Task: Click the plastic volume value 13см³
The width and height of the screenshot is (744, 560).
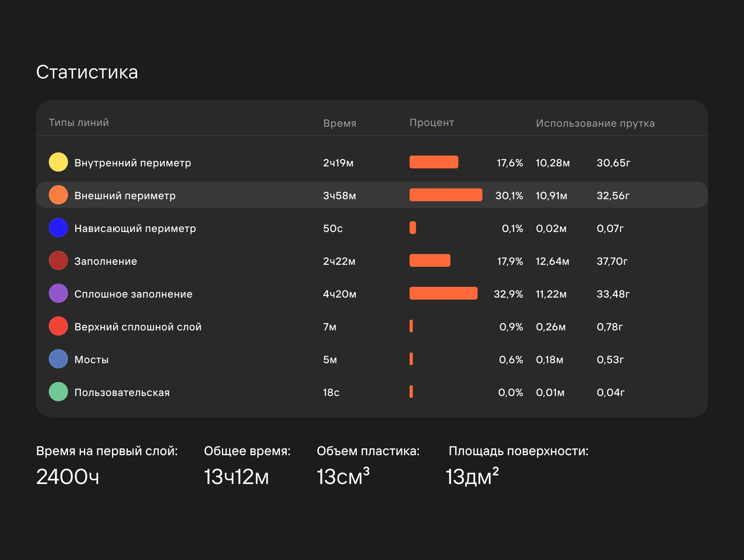Action: click(x=343, y=476)
